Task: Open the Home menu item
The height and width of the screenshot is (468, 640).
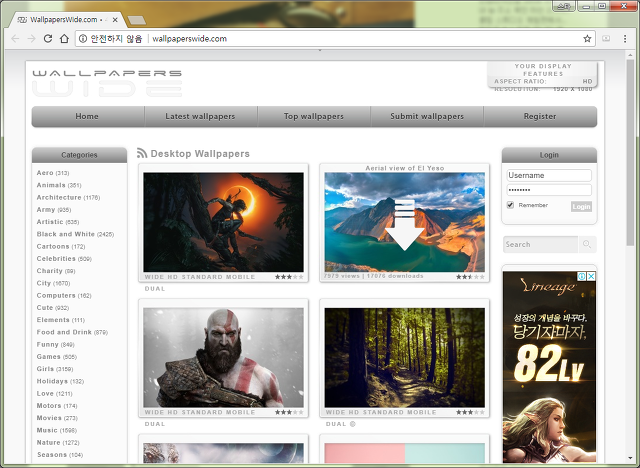Action: click(87, 116)
